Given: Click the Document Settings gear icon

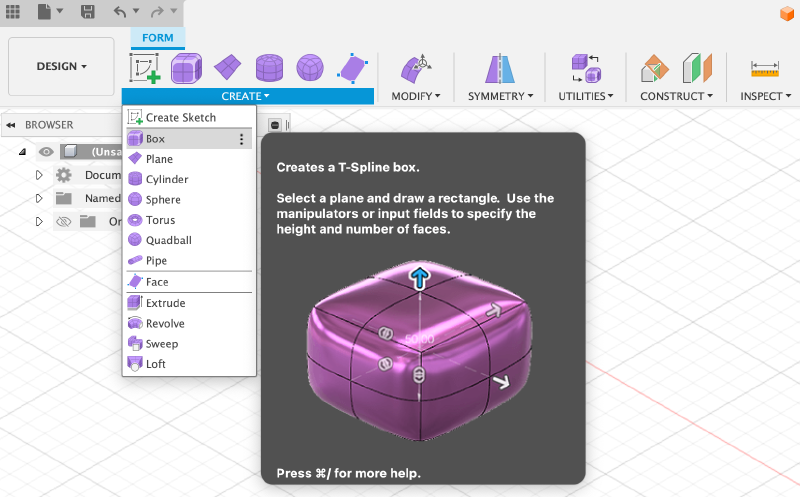Looking at the screenshot, I should [x=64, y=175].
